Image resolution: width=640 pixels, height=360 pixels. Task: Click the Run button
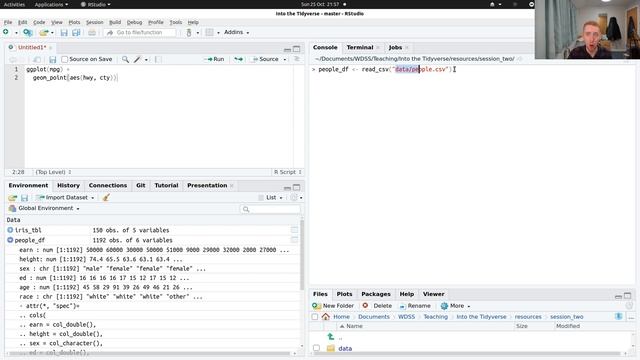[216, 59]
